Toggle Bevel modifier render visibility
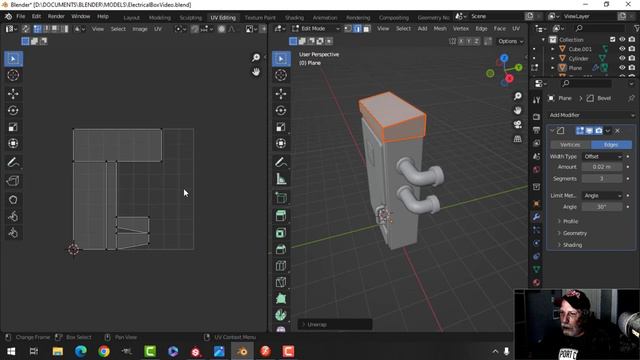The width and height of the screenshot is (640, 360). 598,131
